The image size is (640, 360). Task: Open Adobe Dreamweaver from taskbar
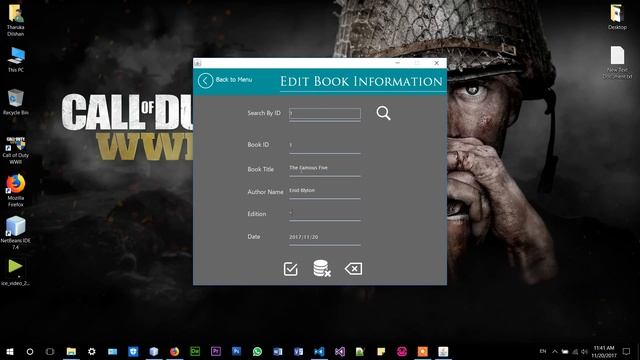pos(195,351)
